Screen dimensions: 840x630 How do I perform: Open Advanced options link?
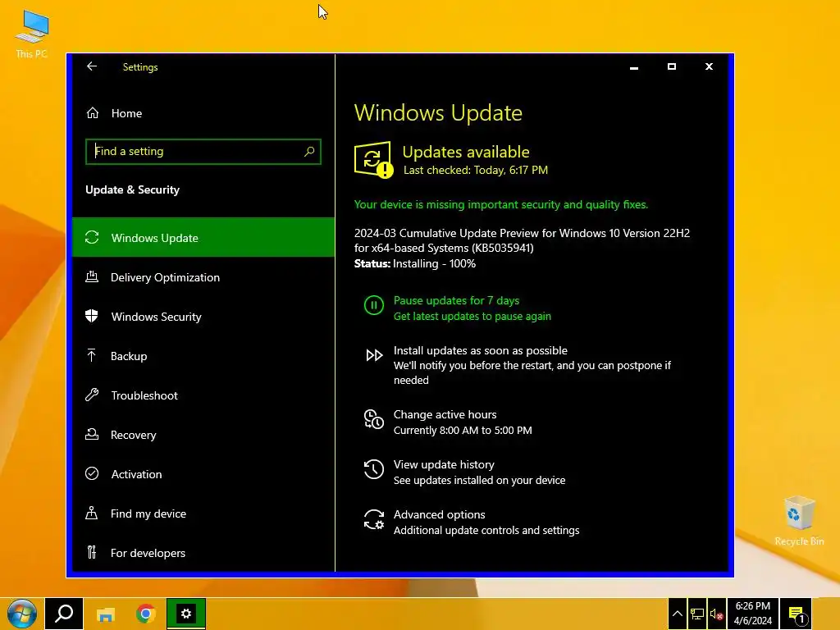pyautogui.click(x=440, y=514)
